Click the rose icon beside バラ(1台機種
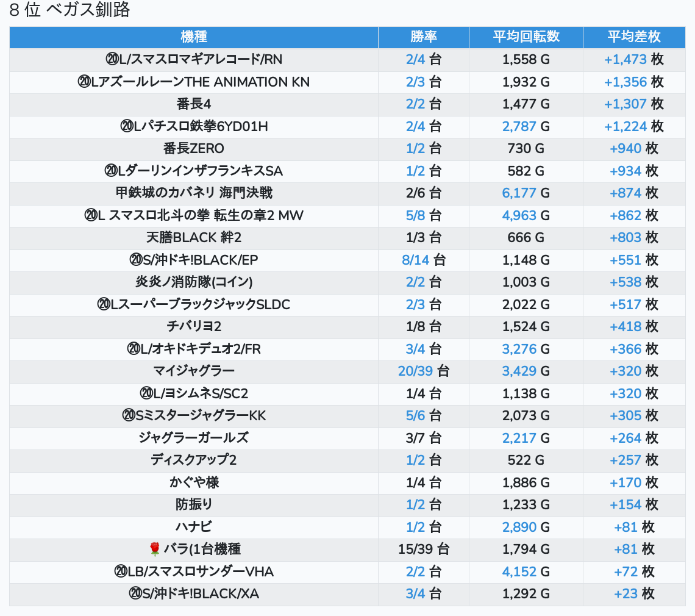 154,550
